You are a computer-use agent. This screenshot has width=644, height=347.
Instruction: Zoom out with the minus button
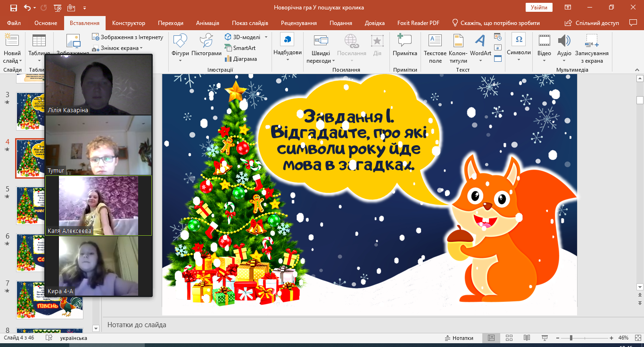(x=559, y=338)
